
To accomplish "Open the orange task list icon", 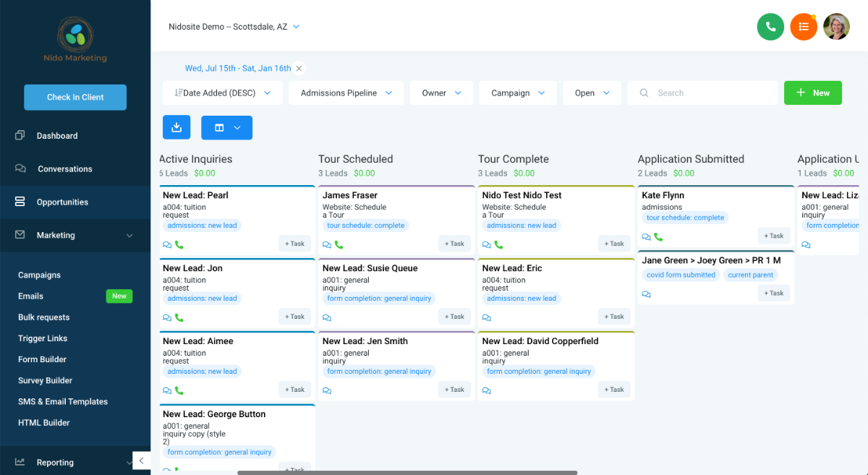I will point(804,27).
